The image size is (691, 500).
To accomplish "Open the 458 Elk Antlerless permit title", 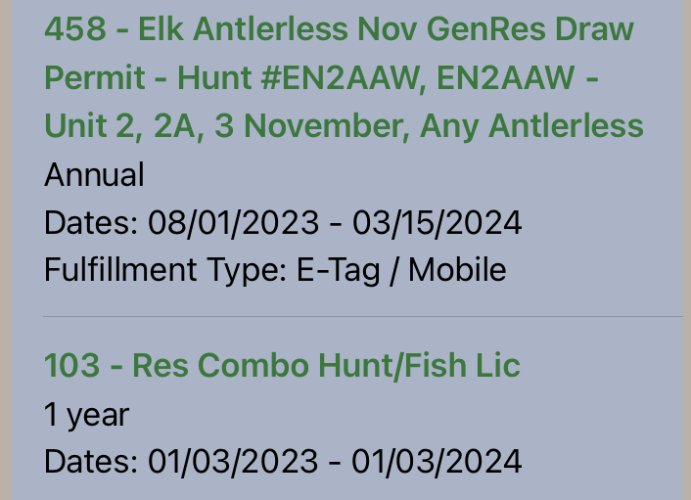I will [344, 77].
